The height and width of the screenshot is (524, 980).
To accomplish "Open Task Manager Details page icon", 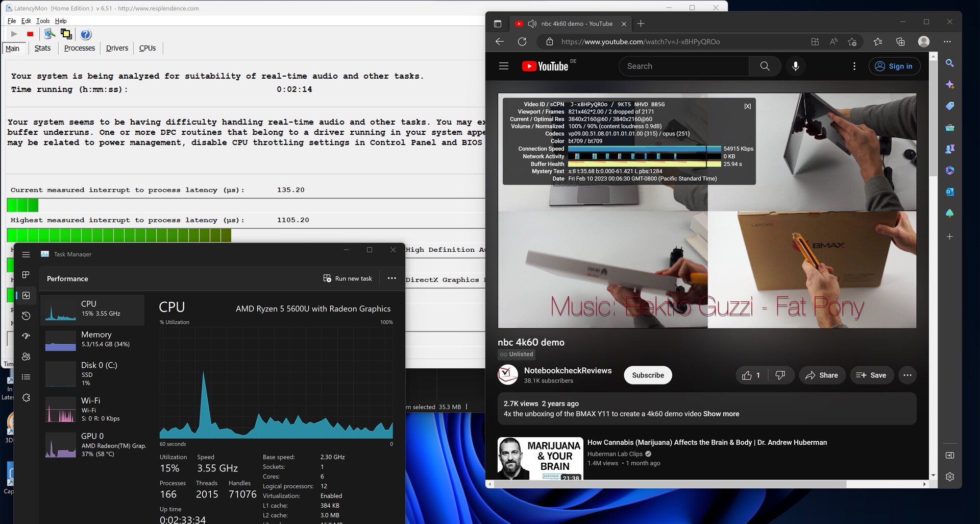I will click(x=26, y=377).
